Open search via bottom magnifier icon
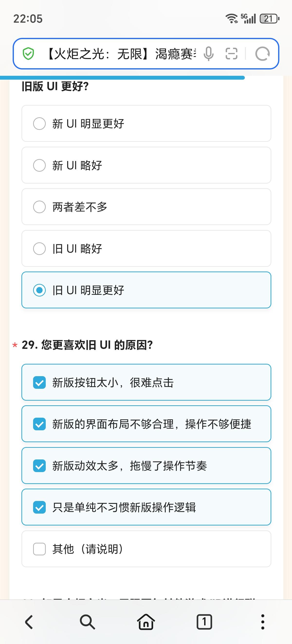292x644 pixels. click(x=87, y=622)
